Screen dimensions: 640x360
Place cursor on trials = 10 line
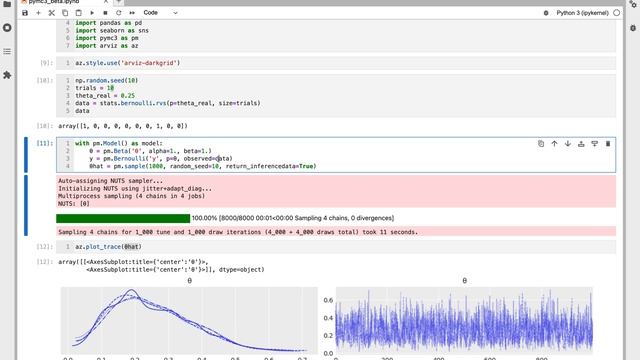94,88
